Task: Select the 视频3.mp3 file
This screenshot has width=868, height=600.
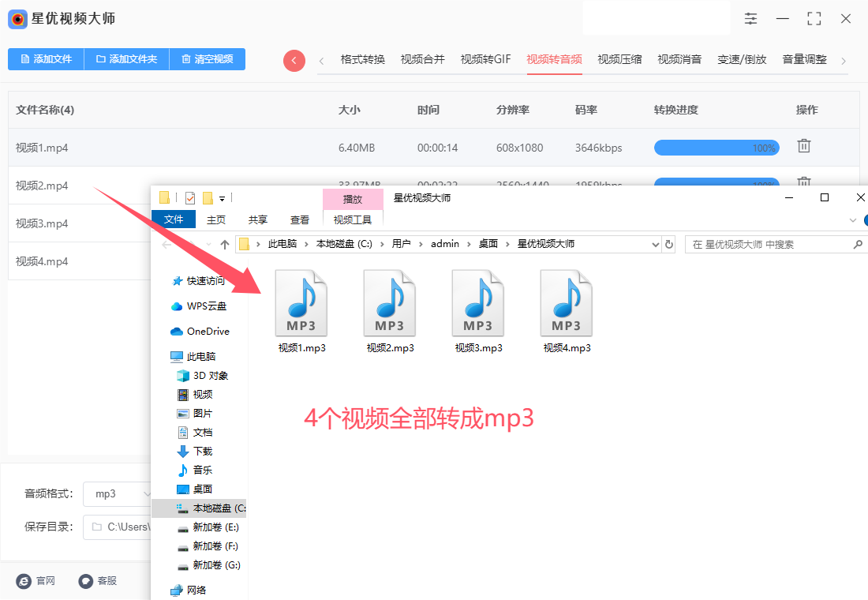Action: 479,311
